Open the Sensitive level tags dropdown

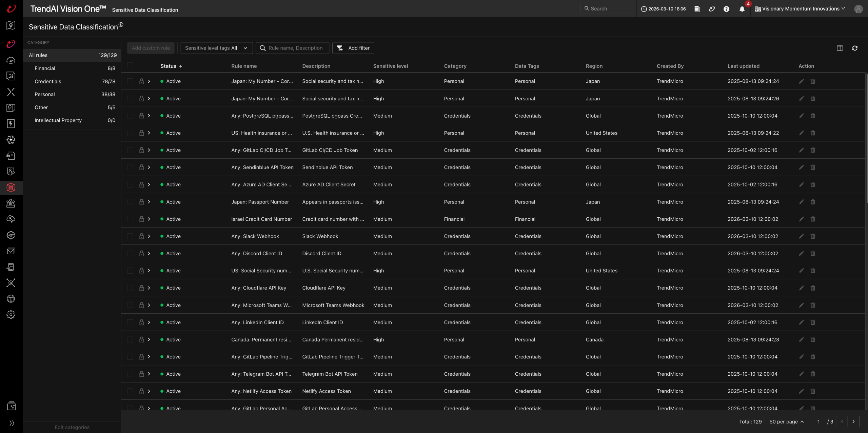[216, 48]
